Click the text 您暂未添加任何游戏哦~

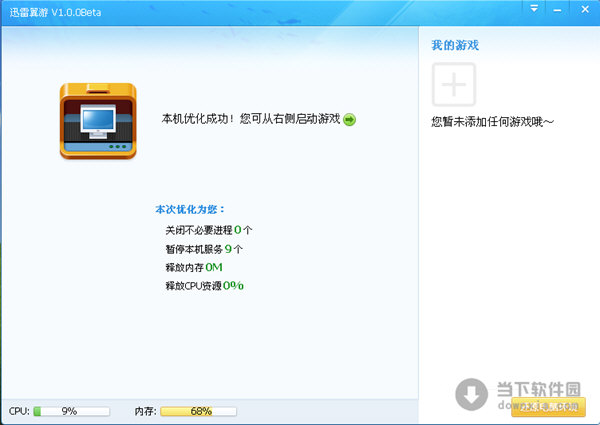point(492,122)
